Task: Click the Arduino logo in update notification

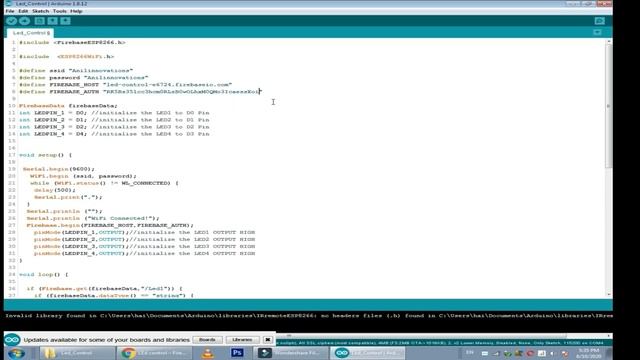Action: click(x=12, y=340)
